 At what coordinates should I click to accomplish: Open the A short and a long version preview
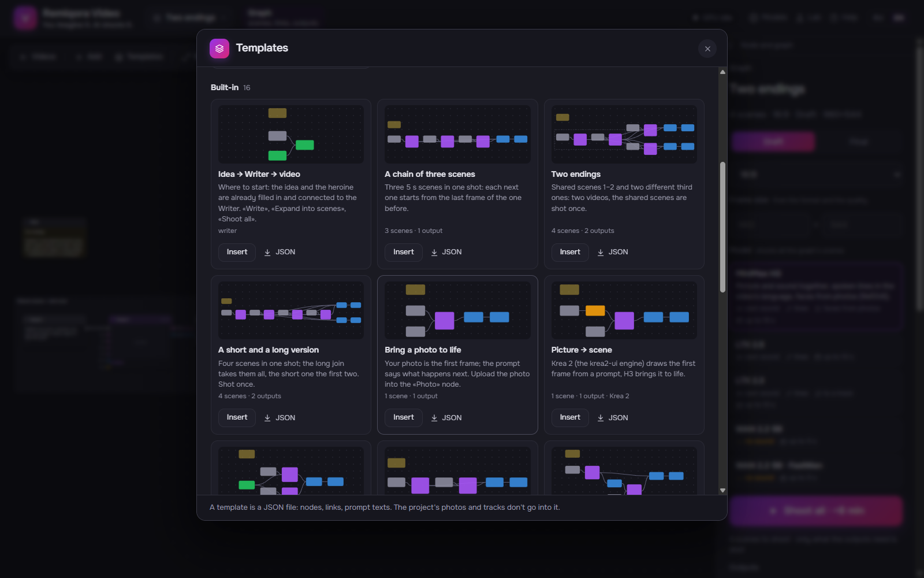pos(291,310)
